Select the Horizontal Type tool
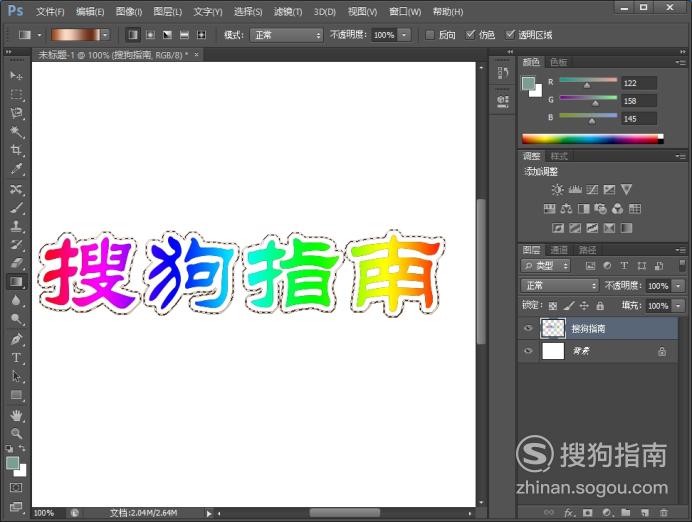The image size is (692, 522). pyautogui.click(x=16, y=358)
